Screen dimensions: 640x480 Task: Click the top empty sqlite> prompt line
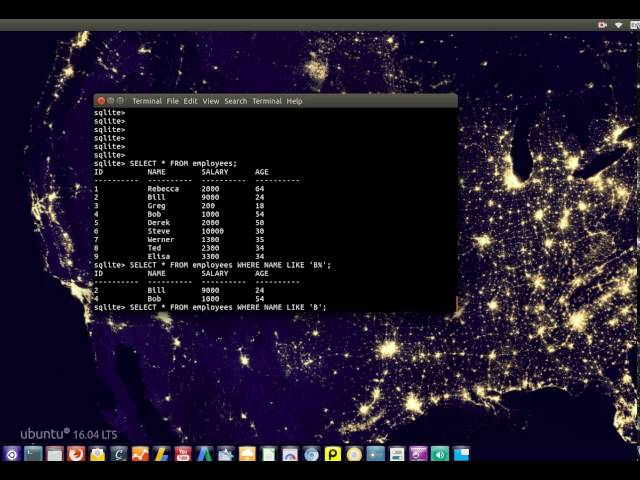pos(109,113)
